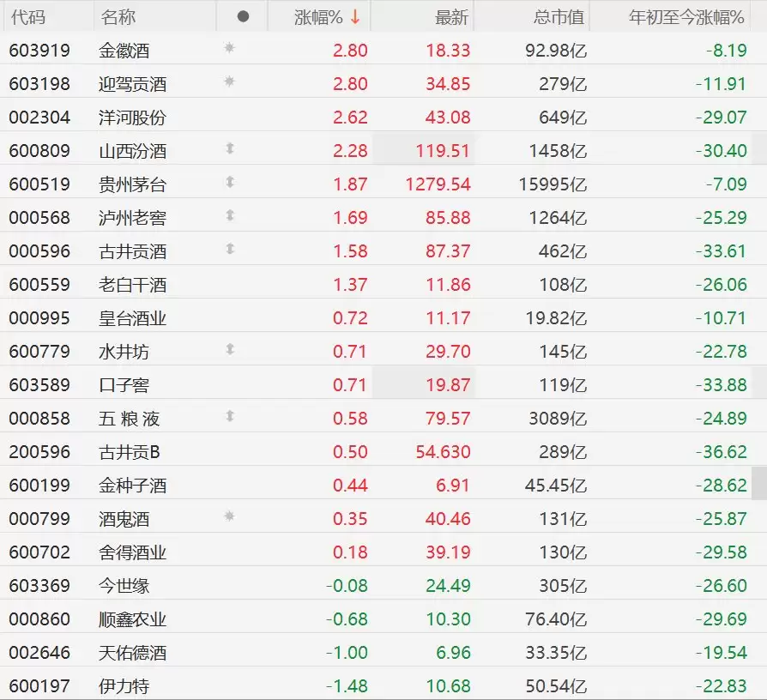Select the 老白干酒 name cell
The width and height of the screenshot is (767, 700).
(133, 285)
